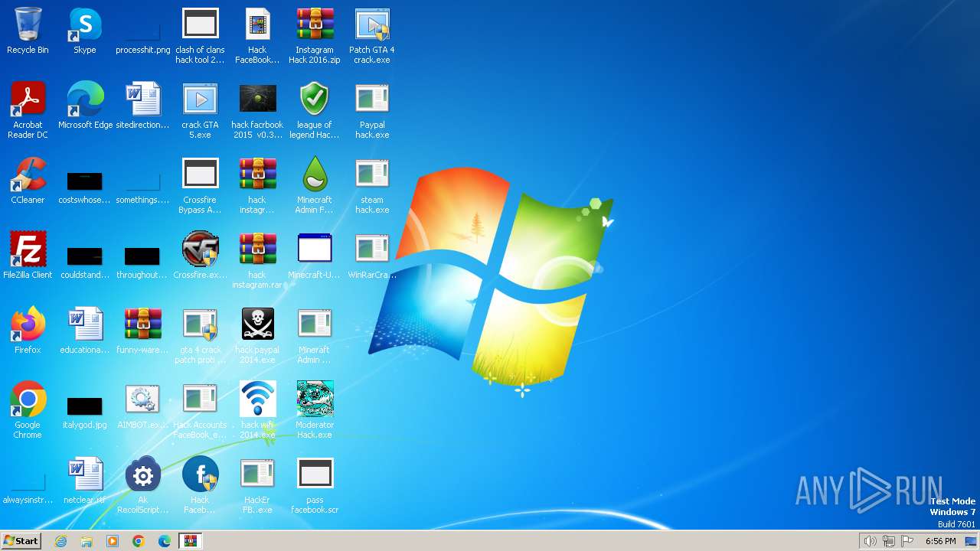Open CCleaner desktop shortcut
Screen dimensions: 980x551
[x=28, y=174]
